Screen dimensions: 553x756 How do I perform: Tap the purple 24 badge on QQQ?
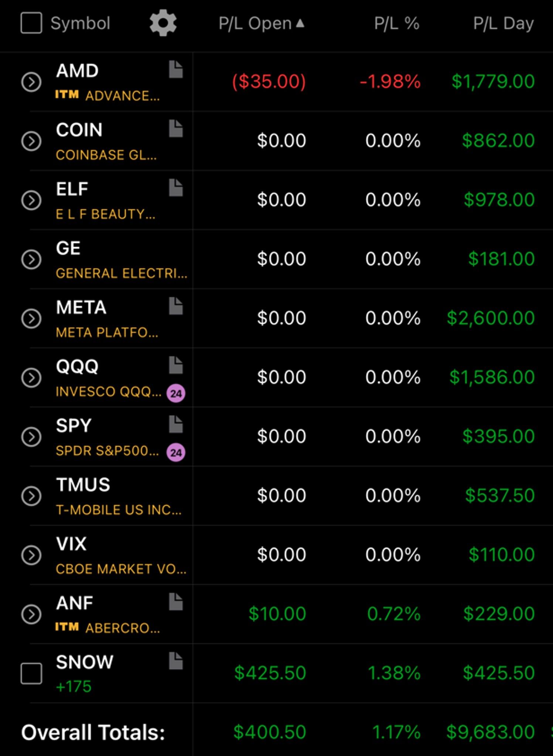point(176,393)
